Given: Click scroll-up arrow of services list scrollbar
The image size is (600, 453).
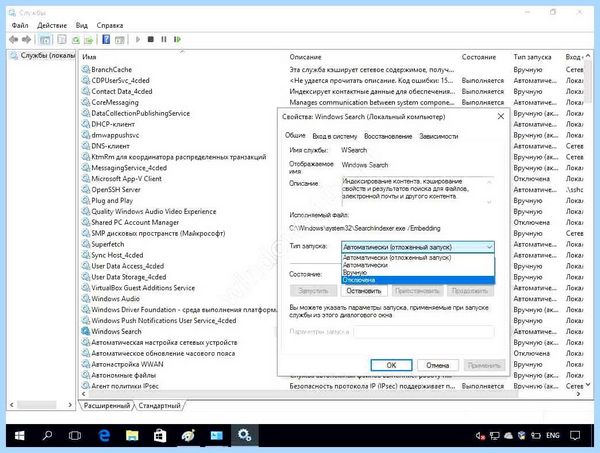Looking at the screenshot, I should pos(589,56).
